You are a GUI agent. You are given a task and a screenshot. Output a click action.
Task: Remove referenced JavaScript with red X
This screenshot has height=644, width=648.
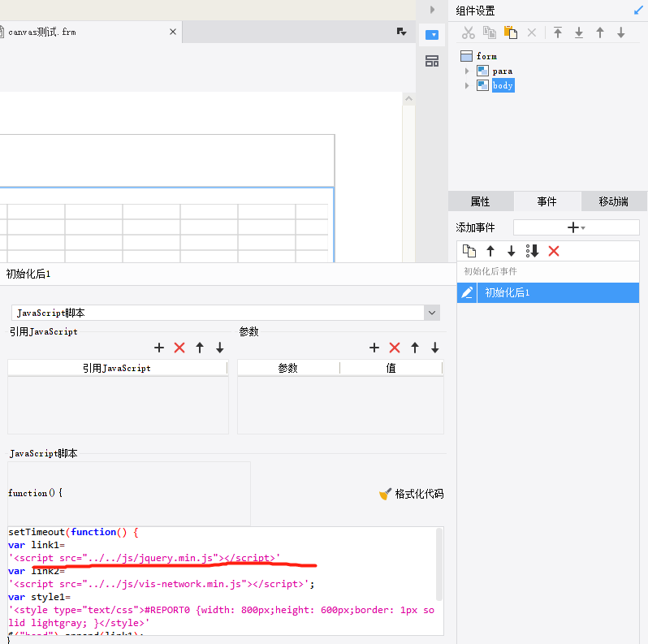(179, 348)
